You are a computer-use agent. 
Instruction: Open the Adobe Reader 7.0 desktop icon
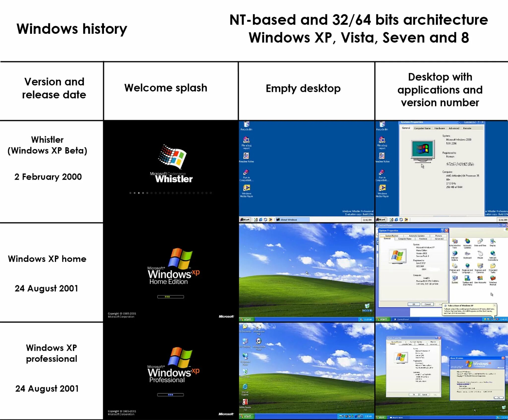pos(245,402)
